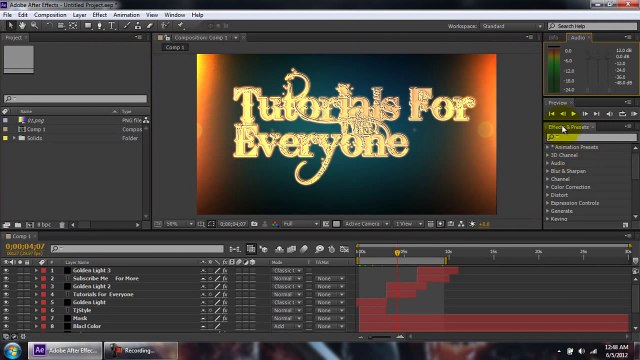Screen dimensions: 640x360
Task: Jump to first frame in Preview panel
Action: tap(551, 114)
